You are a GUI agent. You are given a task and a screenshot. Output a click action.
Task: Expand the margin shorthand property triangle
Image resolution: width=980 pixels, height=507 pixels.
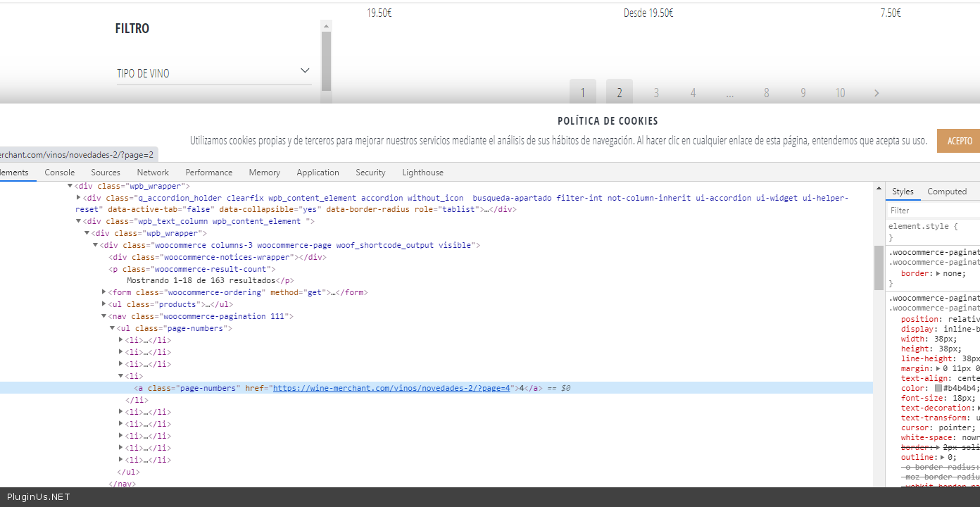click(938, 368)
